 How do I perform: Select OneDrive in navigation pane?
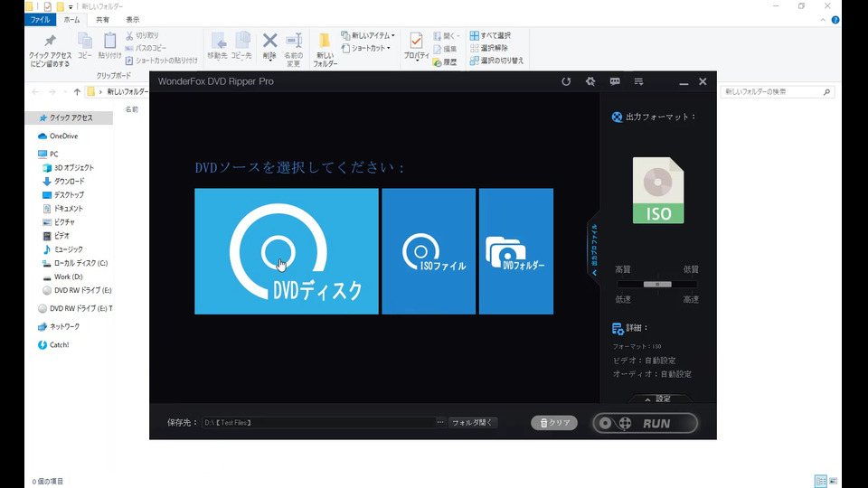[x=63, y=136]
